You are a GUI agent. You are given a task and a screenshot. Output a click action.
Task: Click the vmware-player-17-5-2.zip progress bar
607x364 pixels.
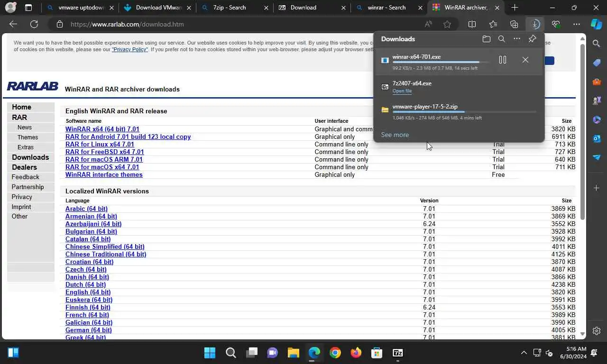[464, 112]
